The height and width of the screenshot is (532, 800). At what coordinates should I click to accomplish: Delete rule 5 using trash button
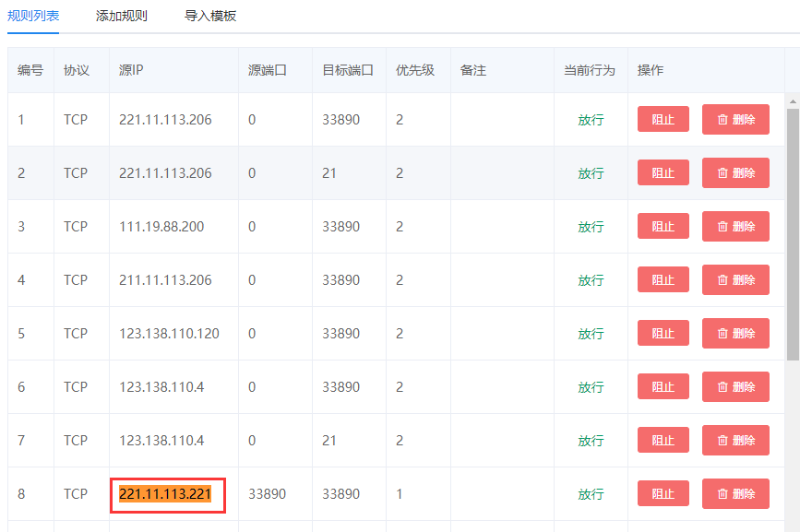coord(735,334)
